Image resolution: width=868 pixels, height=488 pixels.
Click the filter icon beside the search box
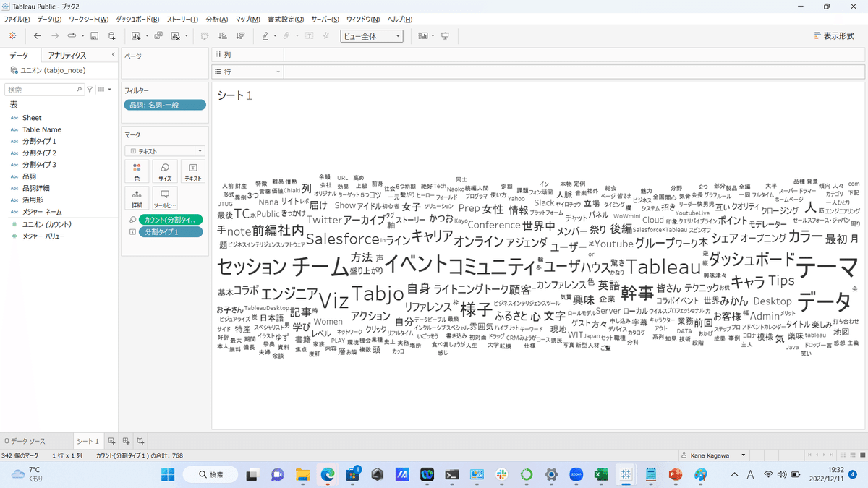tap(90, 90)
